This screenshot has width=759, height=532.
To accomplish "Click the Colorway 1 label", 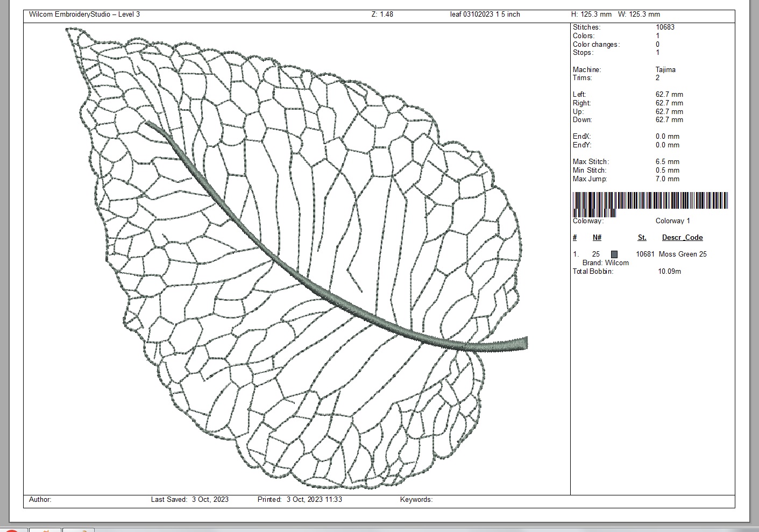I will (672, 221).
